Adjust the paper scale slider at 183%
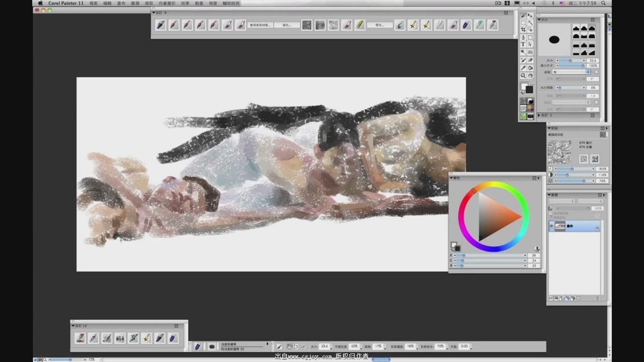The height and width of the screenshot is (362, 644). point(573,169)
